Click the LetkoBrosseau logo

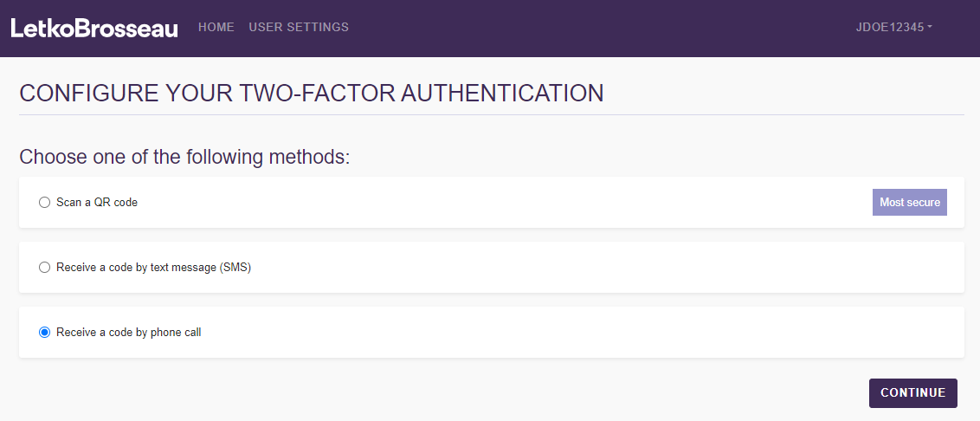(x=94, y=28)
